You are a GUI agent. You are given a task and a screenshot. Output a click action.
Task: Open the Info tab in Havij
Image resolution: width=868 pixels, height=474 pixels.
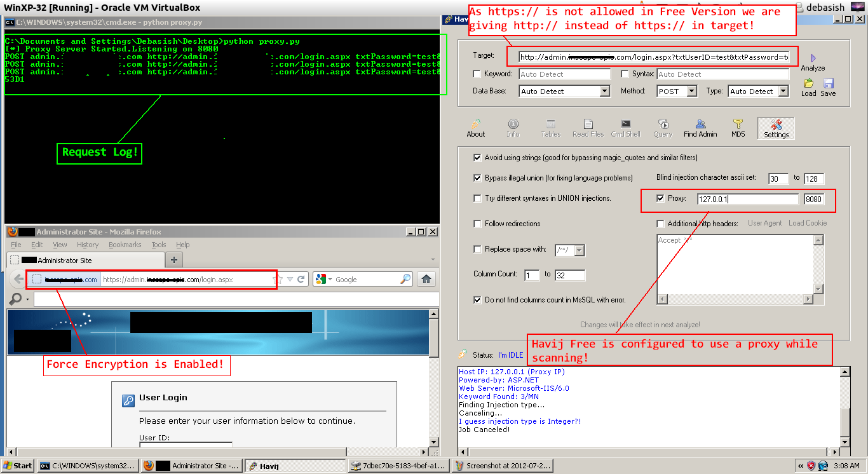pos(513,128)
